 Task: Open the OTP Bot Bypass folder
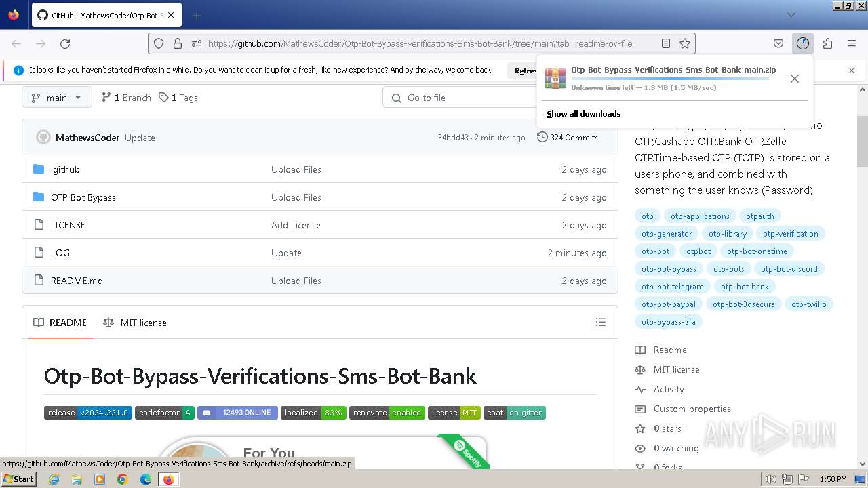pyautogui.click(x=83, y=197)
